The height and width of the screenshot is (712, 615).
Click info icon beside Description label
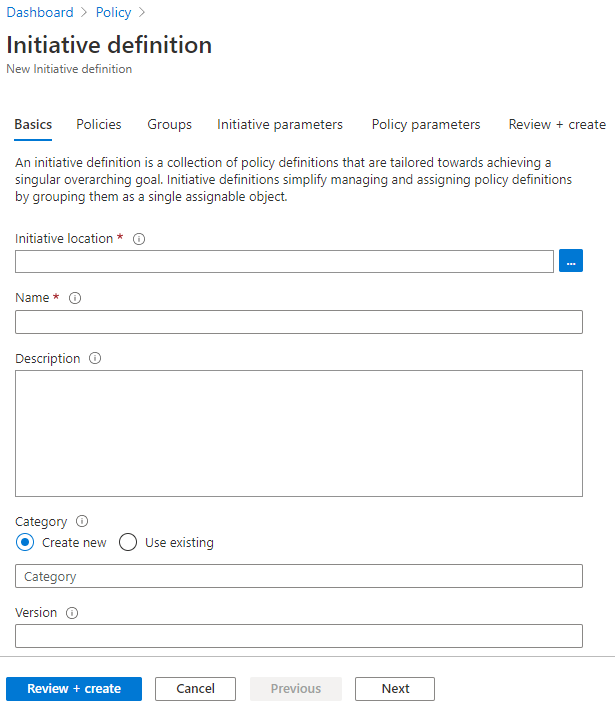click(x=95, y=359)
